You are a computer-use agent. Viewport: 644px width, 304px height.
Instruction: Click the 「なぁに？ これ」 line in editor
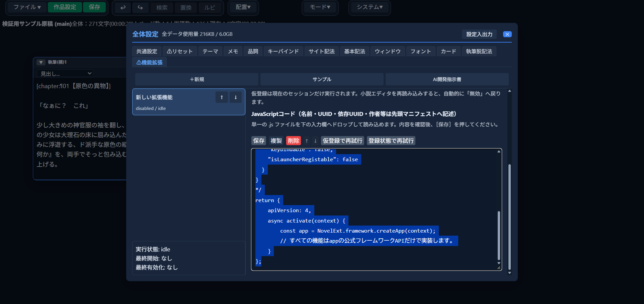click(x=63, y=106)
